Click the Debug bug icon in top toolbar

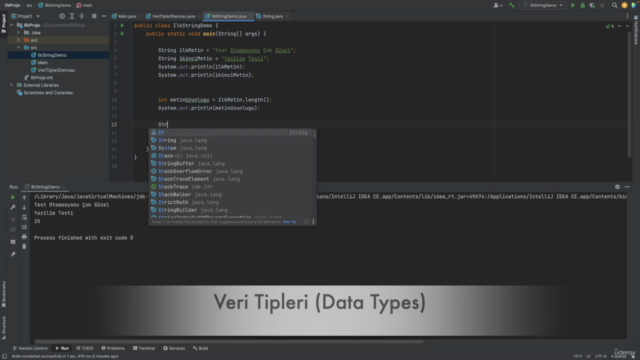click(582, 5)
